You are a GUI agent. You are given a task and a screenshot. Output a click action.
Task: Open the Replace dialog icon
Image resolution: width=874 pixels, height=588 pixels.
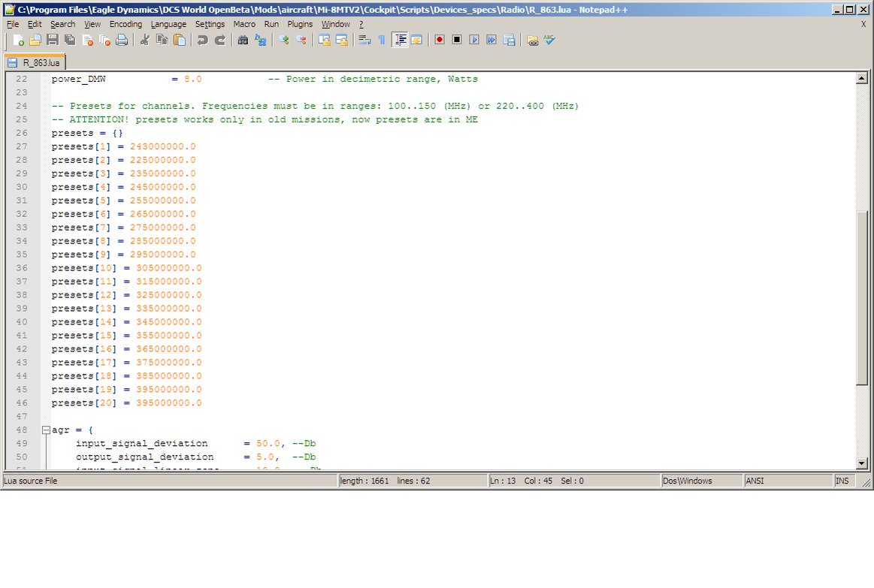coord(260,40)
